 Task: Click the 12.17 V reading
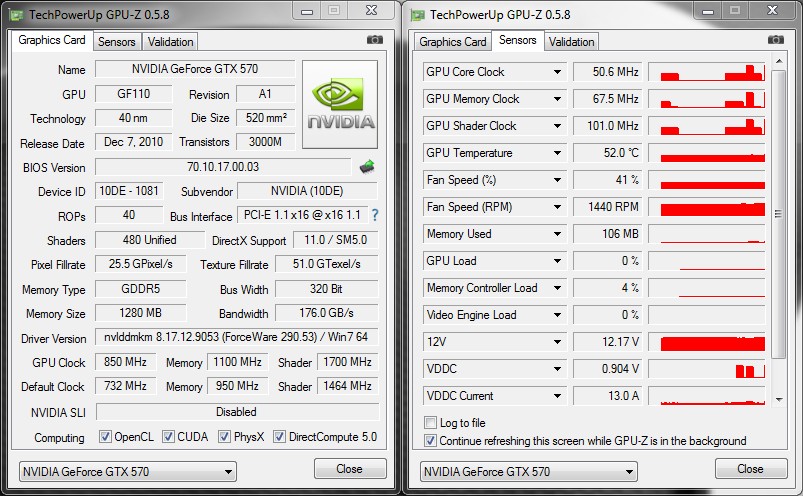606,342
